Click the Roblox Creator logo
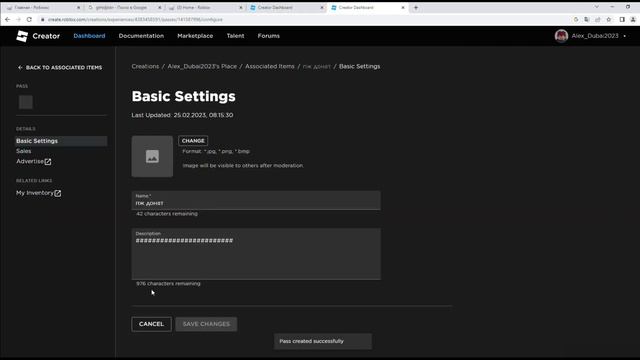Screen dimensions: 640x360 pyautogui.click(x=38, y=36)
